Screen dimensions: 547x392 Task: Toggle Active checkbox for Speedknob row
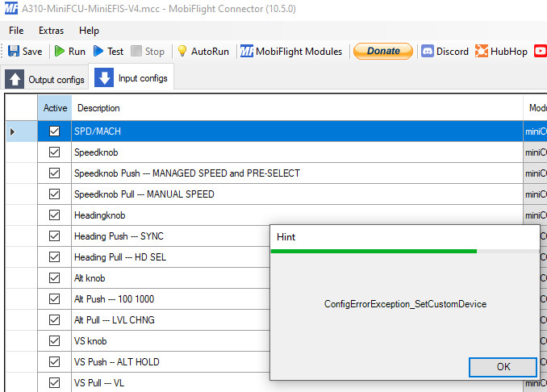click(x=55, y=152)
